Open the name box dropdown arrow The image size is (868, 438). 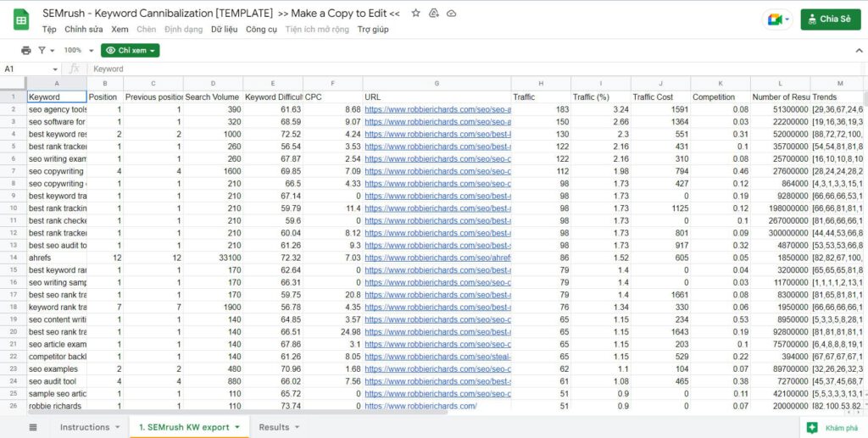pos(55,69)
